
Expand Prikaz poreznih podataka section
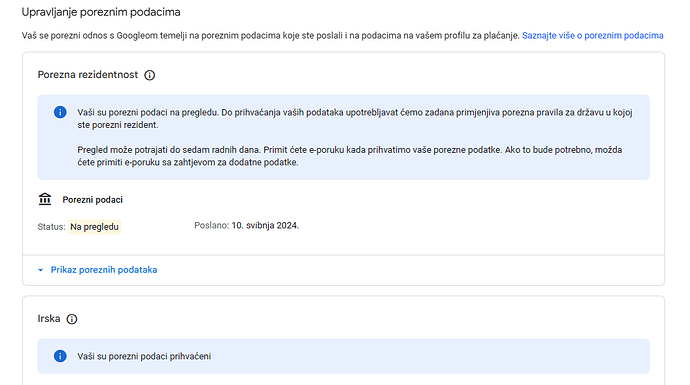click(104, 270)
